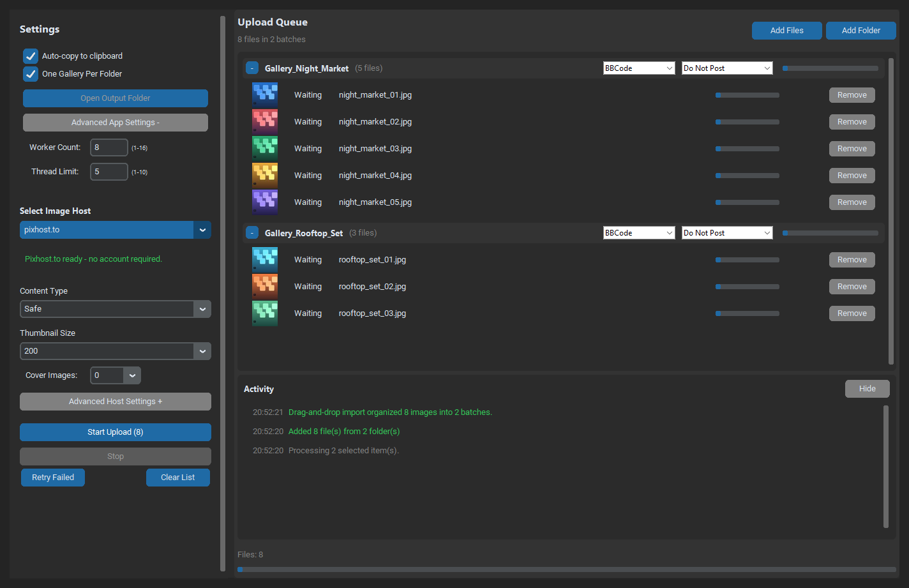Expand Advanced Host Settings section
909x588 pixels.
point(116,402)
